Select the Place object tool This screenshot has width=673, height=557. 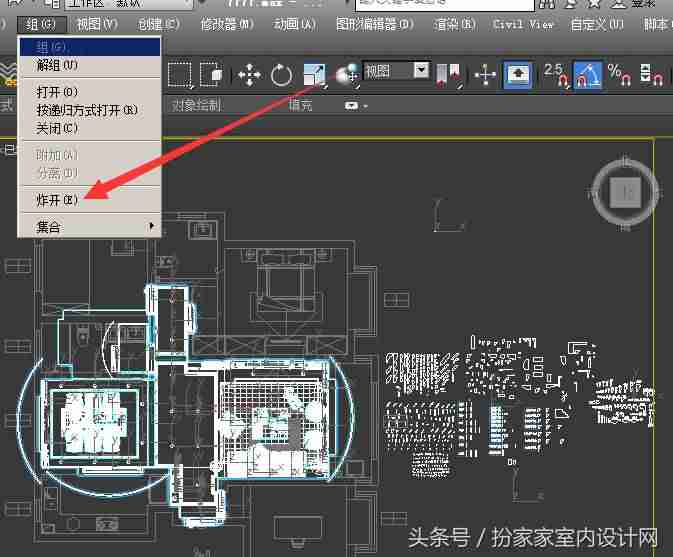[348, 75]
